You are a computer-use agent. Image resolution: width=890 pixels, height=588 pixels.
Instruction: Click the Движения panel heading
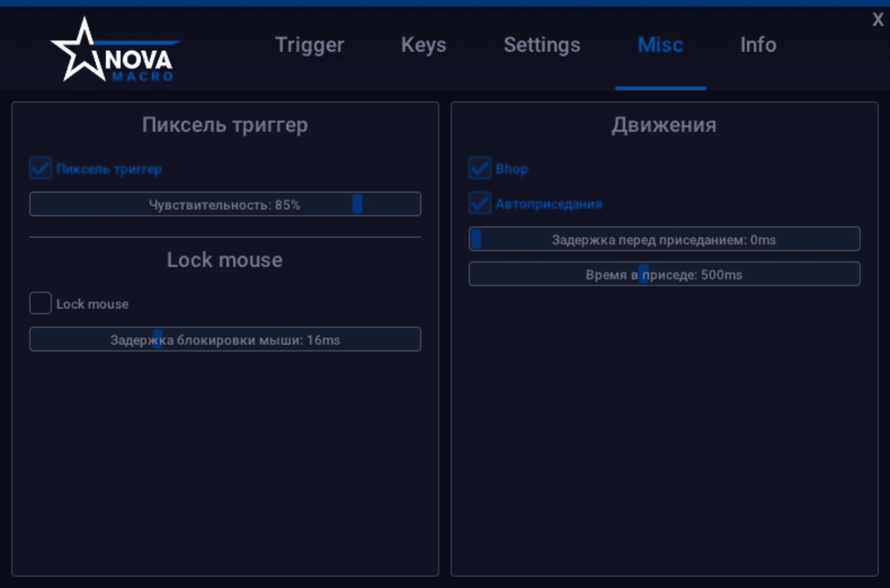[x=663, y=125]
